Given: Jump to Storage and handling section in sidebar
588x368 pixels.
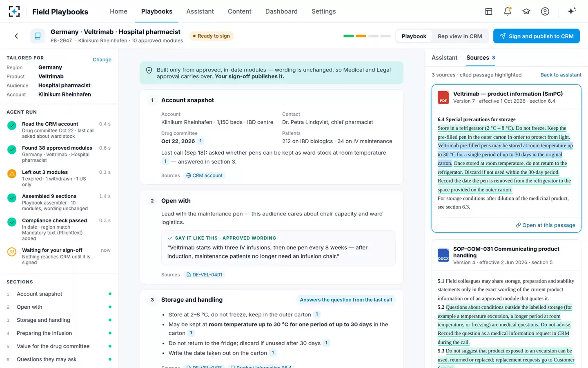Looking at the screenshot, I should pos(59,320).
